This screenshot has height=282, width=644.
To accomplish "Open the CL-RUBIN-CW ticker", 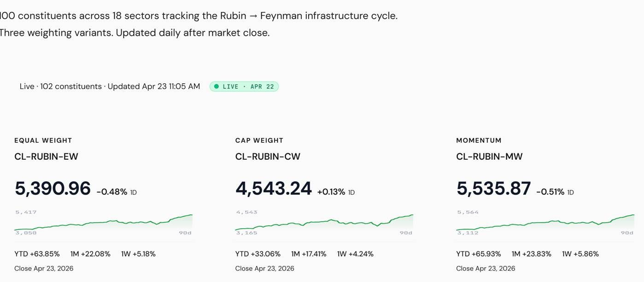I will tap(268, 156).
